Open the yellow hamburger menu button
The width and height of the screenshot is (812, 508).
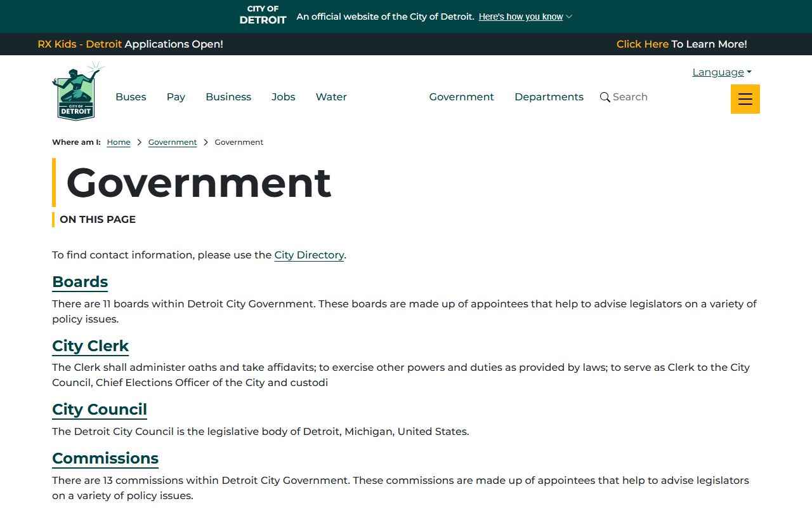(x=745, y=99)
